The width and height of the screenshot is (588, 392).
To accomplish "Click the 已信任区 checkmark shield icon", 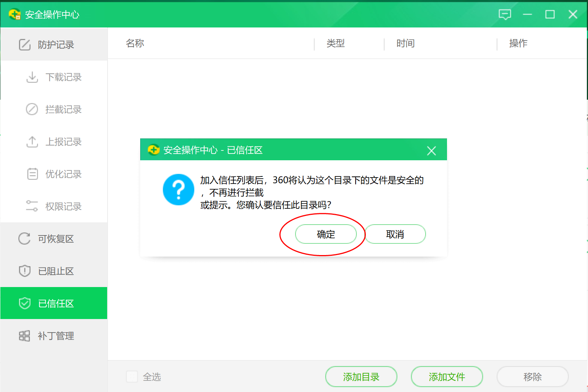I will [x=25, y=303].
